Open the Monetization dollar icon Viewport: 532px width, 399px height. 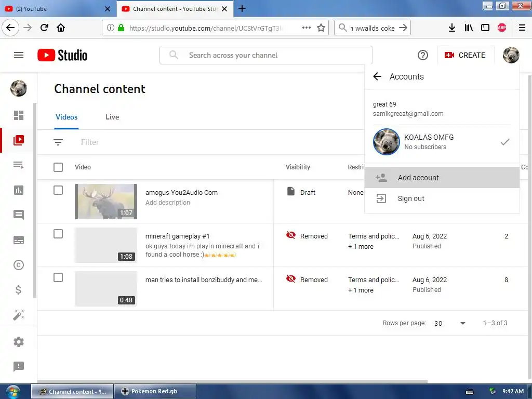point(19,290)
